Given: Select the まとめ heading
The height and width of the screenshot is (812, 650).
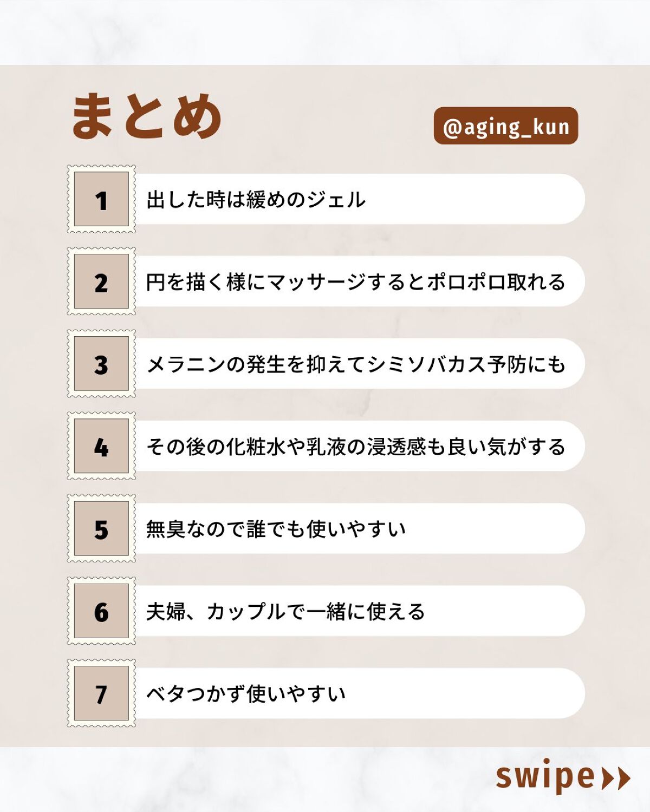Looking at the screenshot, I should (146, 116).
